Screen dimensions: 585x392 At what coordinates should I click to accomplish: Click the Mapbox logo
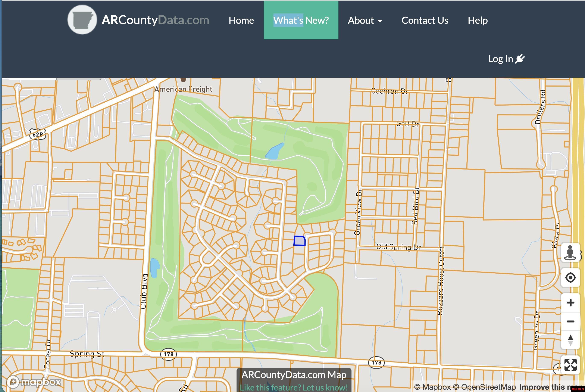[34, 382]
